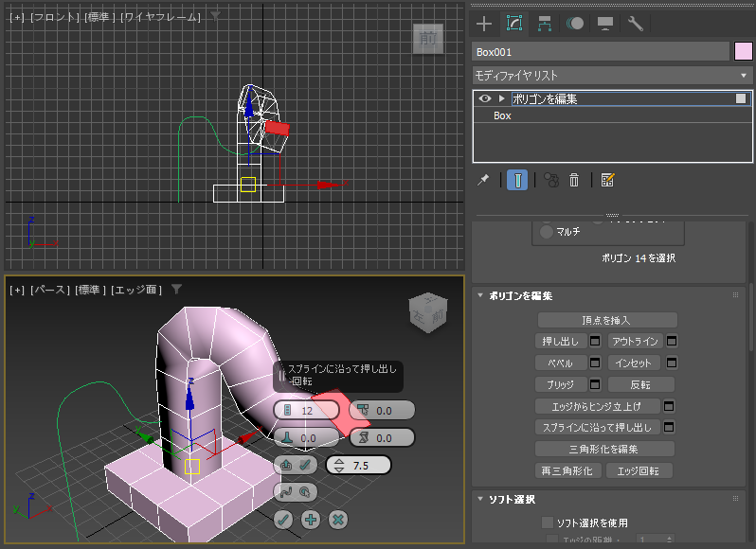Open the [ワイヤフレーム] shading menu label

[x=160, y=17]
